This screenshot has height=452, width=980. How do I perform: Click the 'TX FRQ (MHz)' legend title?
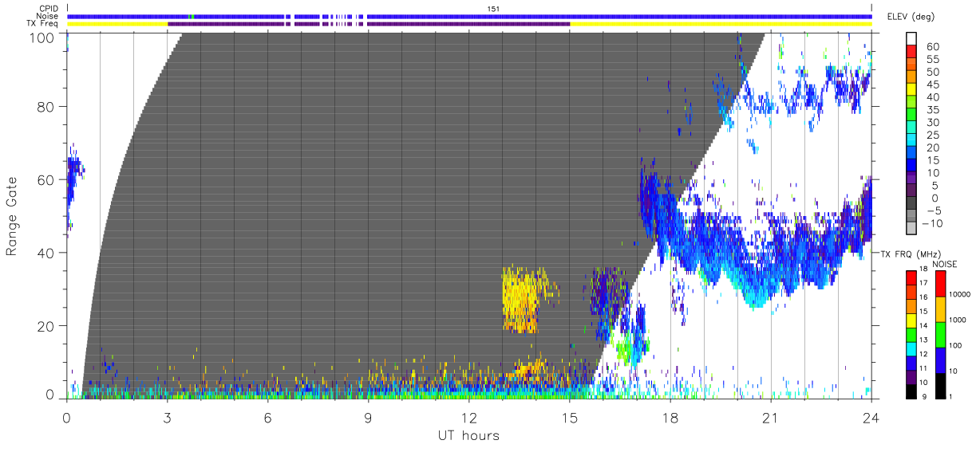pyautogui.click(x=909, y=254)
